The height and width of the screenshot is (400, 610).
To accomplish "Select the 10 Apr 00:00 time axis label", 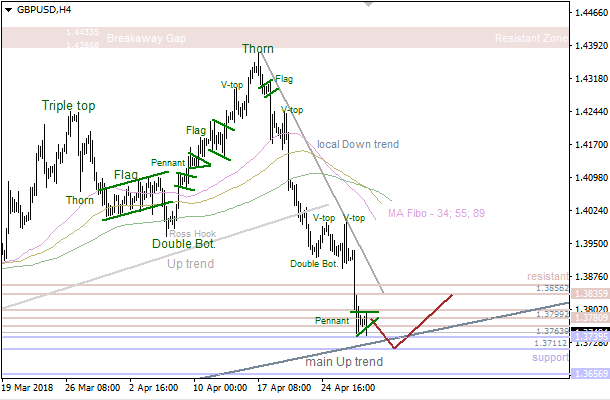I will 218,385.
